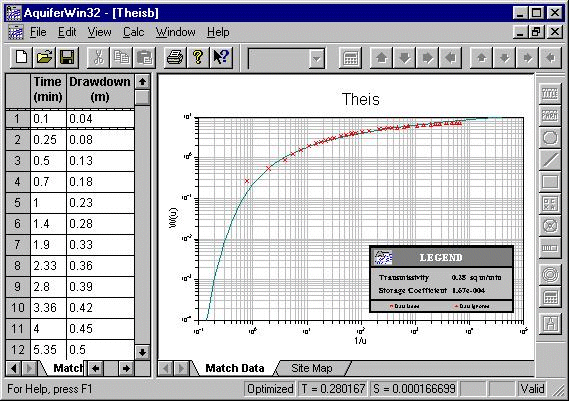Select the Match tab under data table
The width and height of the screenshot is (569, 401).
(67, 368)
